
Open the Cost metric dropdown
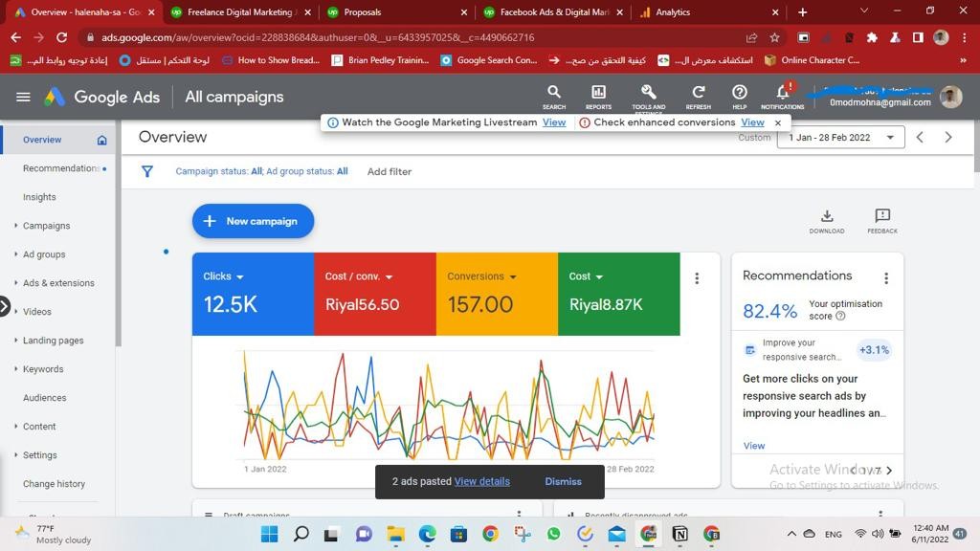pos(599,276)
